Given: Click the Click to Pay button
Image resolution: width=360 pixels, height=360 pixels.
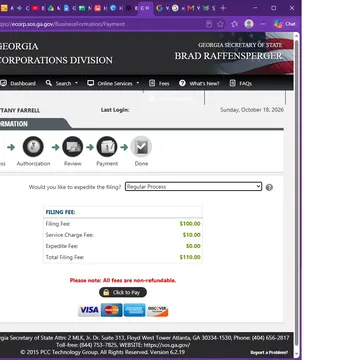Looking at the screenshot, I should tap(123, 292).
